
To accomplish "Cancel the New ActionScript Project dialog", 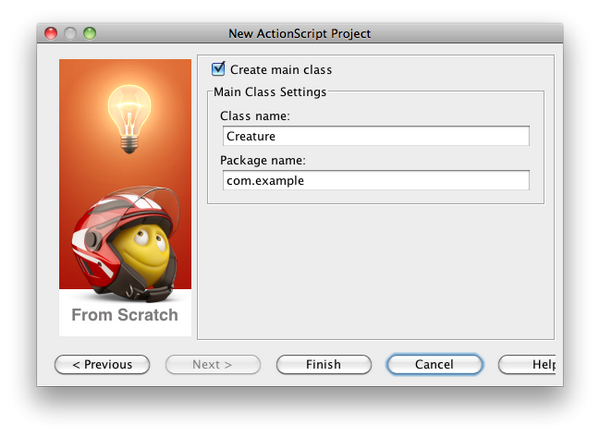I will [434, 365].
